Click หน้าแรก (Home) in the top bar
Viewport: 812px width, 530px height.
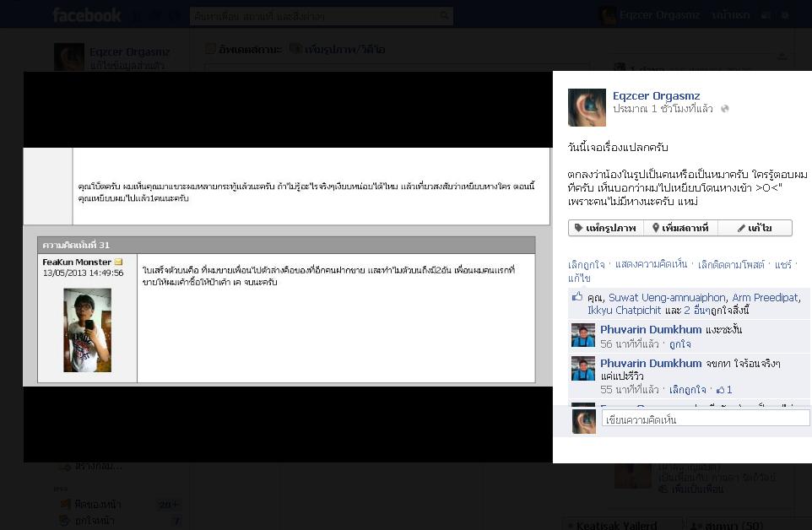[730, 15]
